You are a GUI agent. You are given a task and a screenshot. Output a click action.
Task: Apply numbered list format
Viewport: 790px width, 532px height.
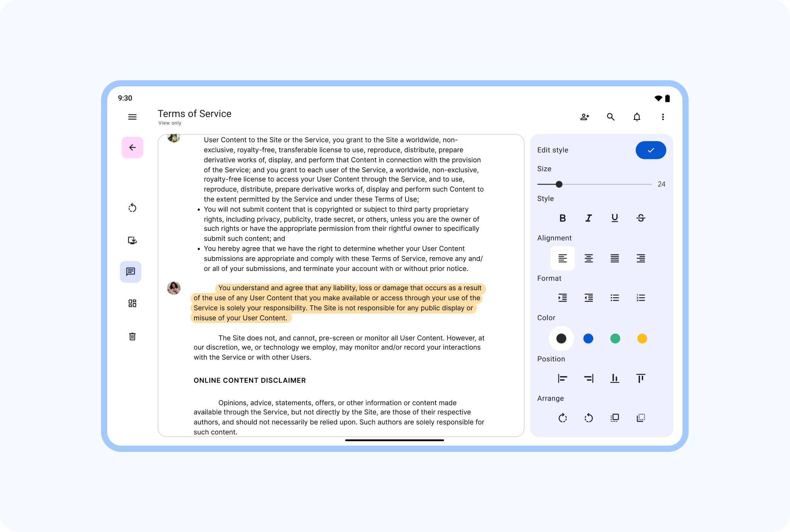click(x=641, y=298)
